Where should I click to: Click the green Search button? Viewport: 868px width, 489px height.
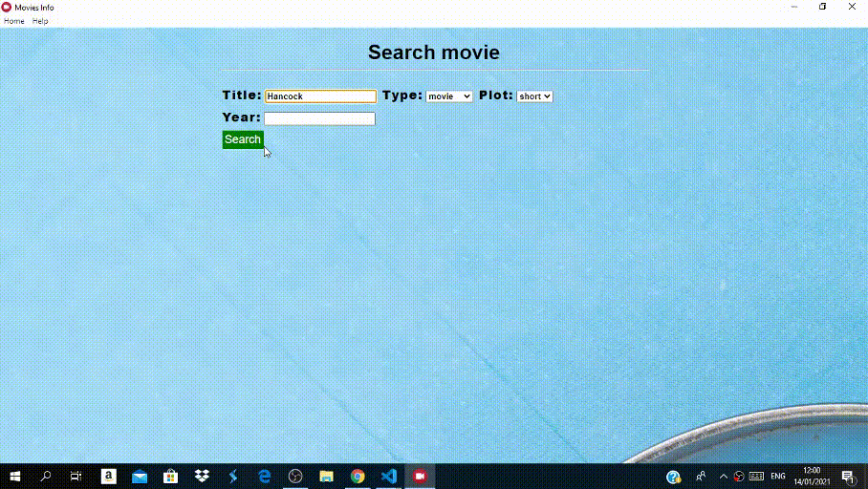(243, 139)
